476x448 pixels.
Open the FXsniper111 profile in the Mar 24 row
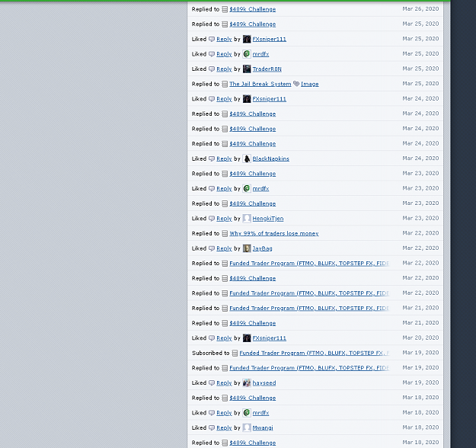click(270, 99)
